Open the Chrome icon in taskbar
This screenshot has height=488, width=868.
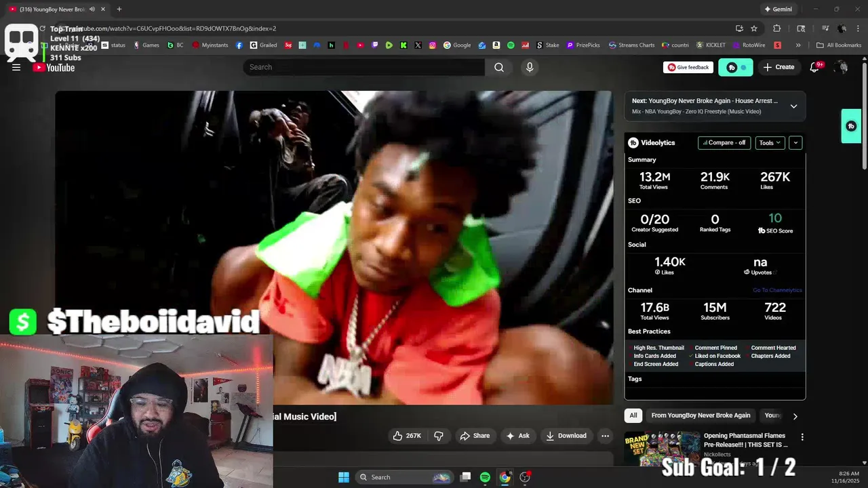tap(505, 477)
